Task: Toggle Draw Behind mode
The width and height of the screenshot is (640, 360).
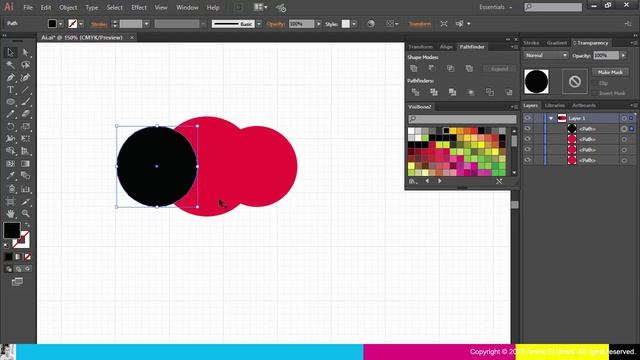Action: 18,269
